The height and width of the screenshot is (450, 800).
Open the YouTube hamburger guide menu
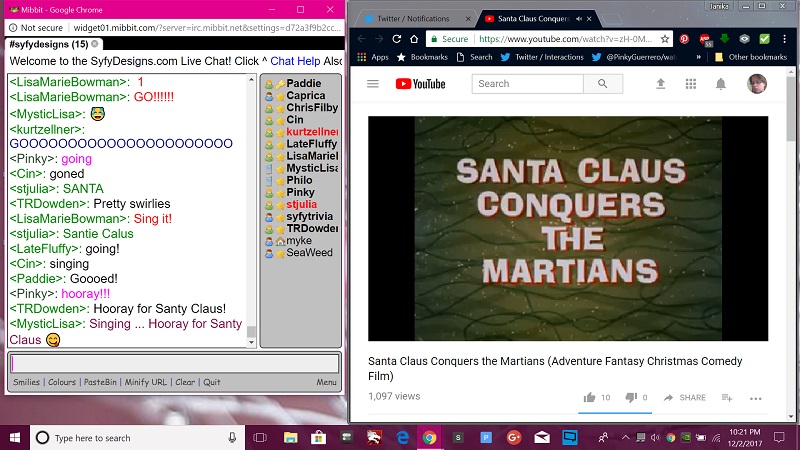(x=373, y=84)
